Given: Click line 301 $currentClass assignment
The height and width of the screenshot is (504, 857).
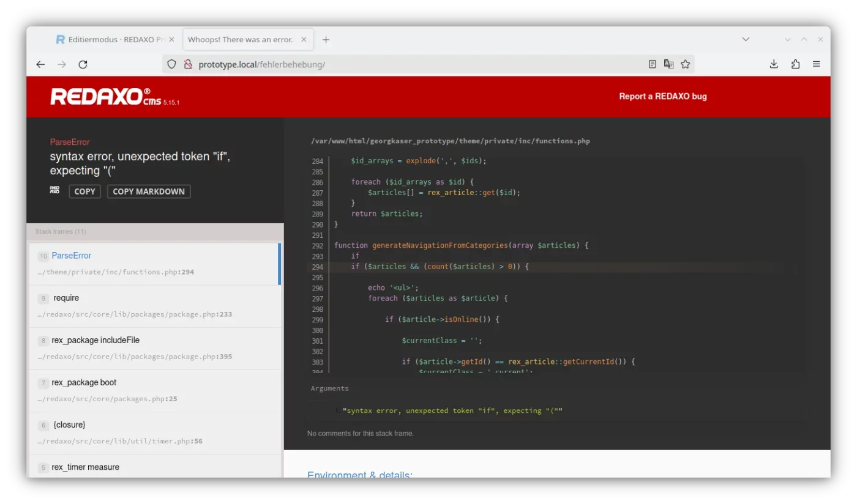Looking at the screenshot, I should 442,341.
